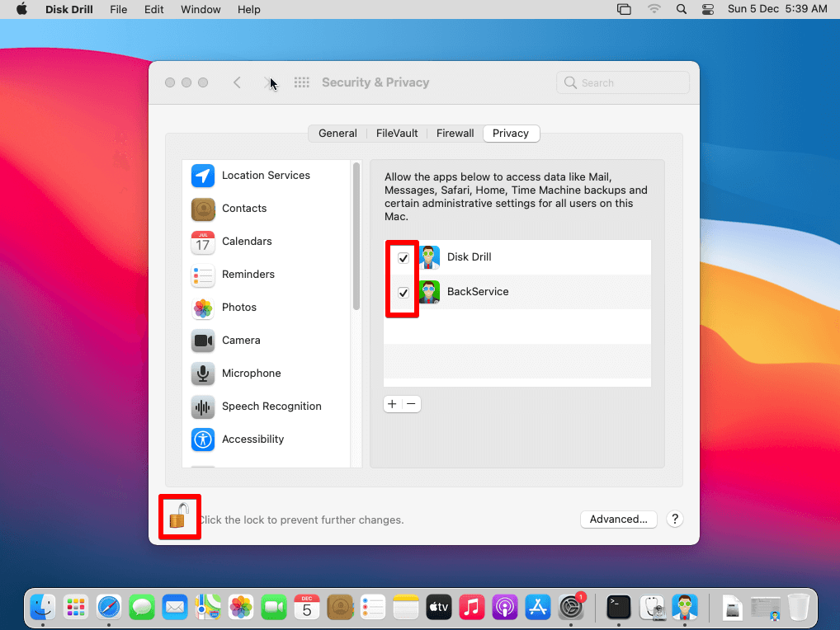Open help with the question mark button
Screen dimensions: 840x630
coord(675,520)
